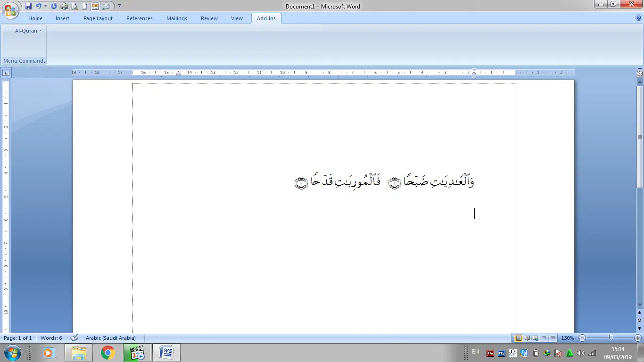Viewport: 644px width, 362px height.
Task: Open the EN language bar indicator
Action: pyautogui.click(x=475, y=352)
